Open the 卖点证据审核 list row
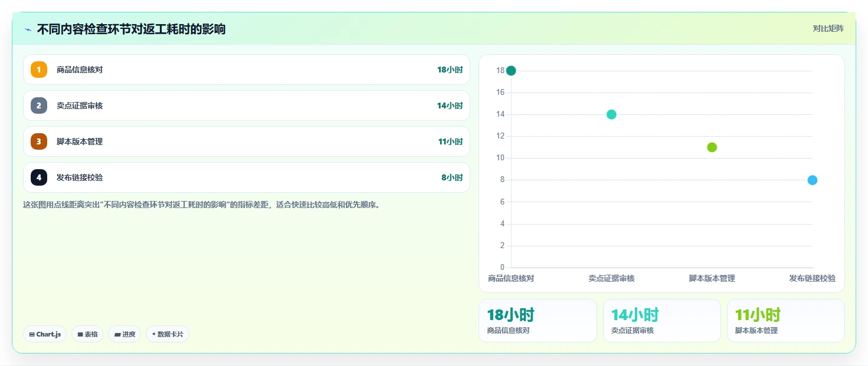Viewport: 868px width, 366px height. pyautogui.click(x=247, y=105)
